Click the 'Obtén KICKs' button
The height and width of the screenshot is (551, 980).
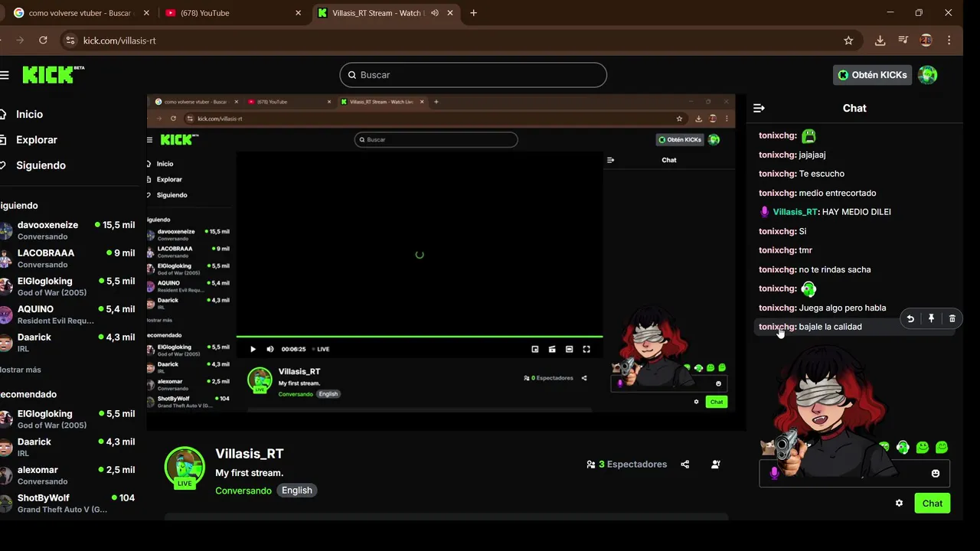tap(873, 75)
